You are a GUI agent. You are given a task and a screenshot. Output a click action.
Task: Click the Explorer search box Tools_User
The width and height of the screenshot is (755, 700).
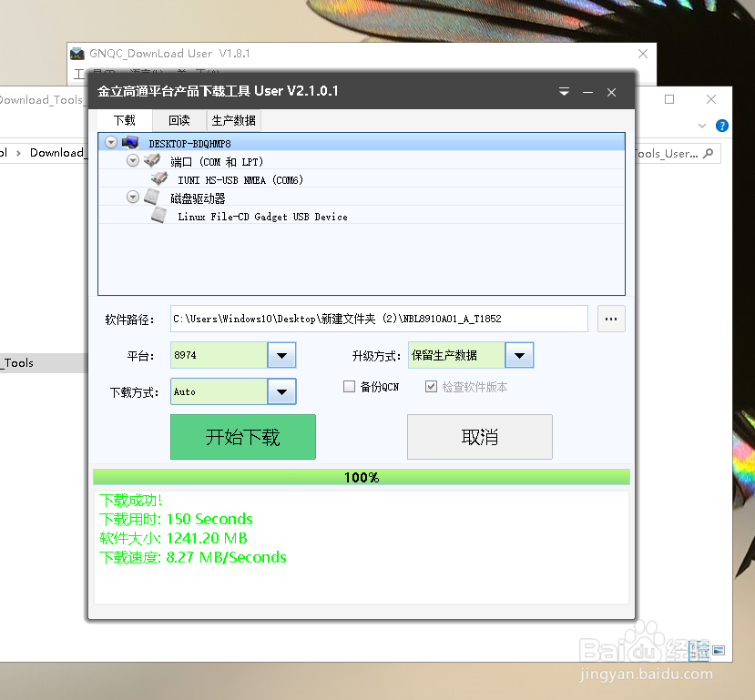678,154
